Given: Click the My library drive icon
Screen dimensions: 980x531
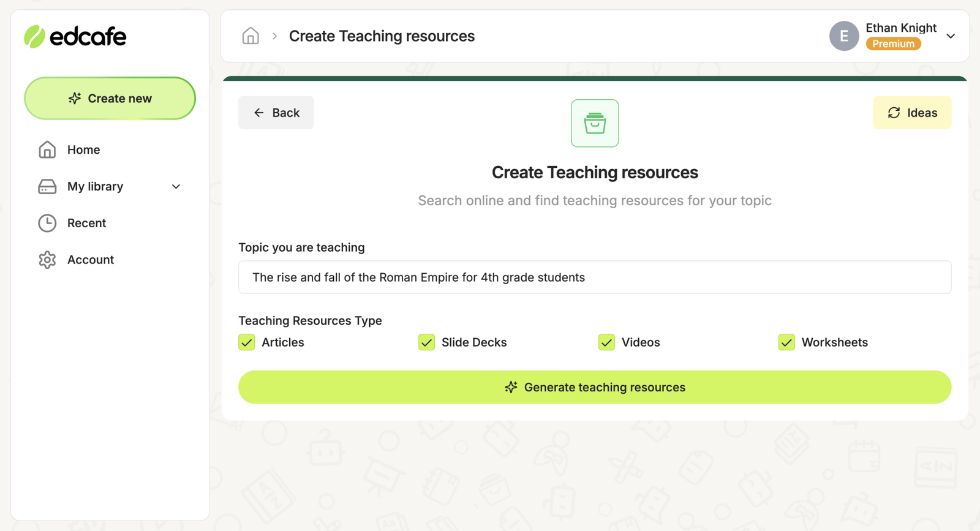Looking at the screenshot, I should [x=47, y=187].
